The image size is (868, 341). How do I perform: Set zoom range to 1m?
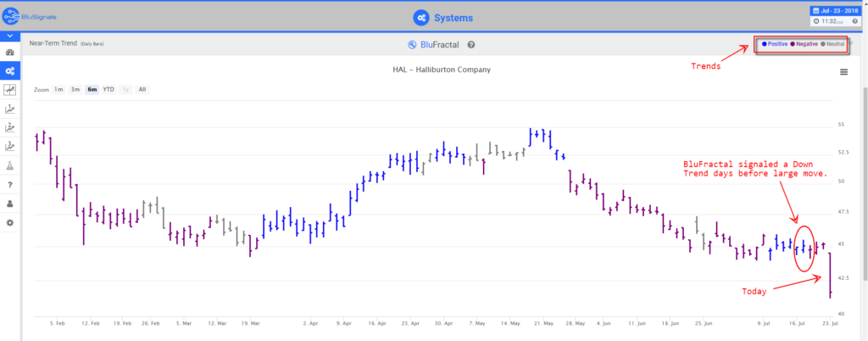click(58, 89)
